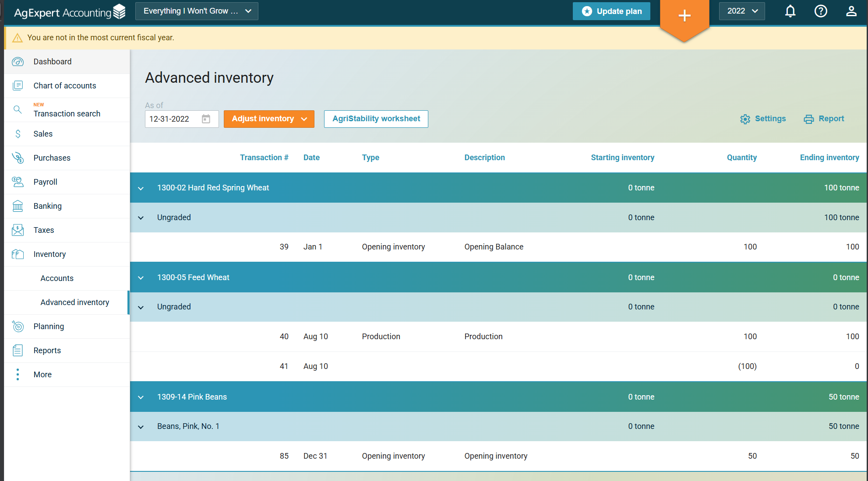Collapse the Beans, Pink, No. 1 subgroup
This screenshot has width=868, height=481.
click(x=141, y=427)
